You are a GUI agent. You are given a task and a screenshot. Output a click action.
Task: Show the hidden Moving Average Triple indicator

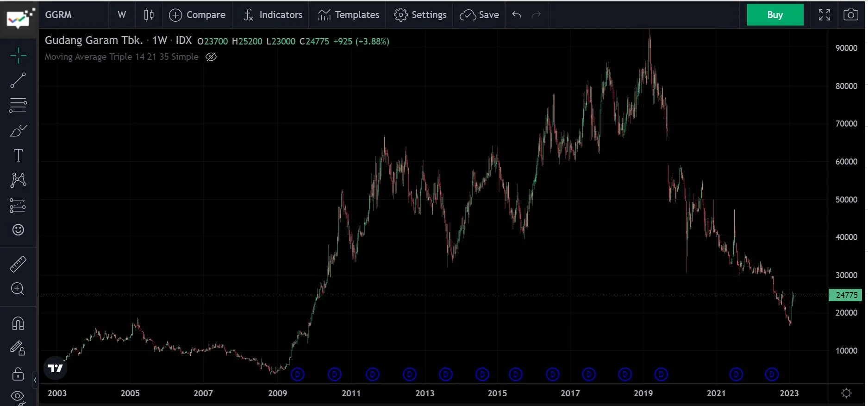click(211, 57)
